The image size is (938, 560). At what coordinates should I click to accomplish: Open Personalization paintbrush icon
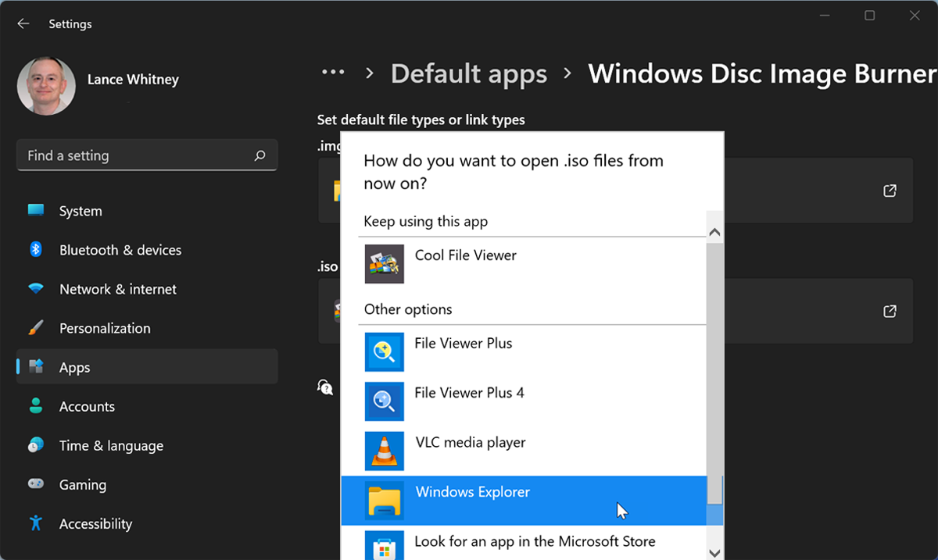(36, 327)
